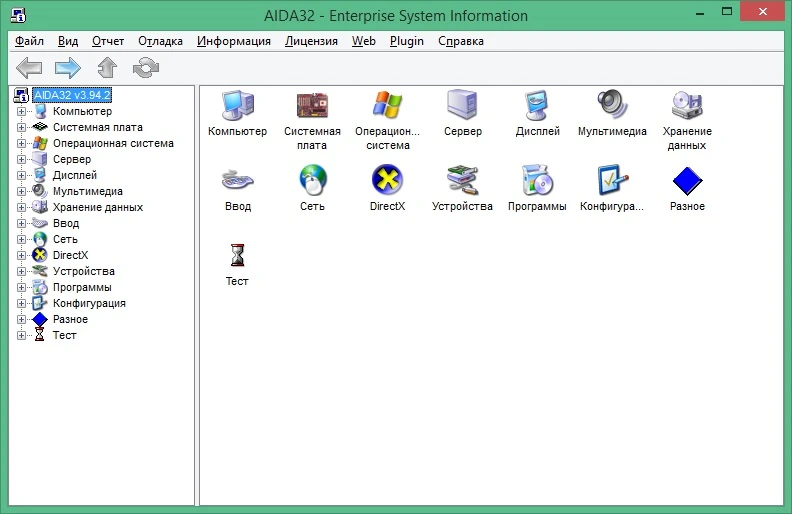Go up one level with the Up arrow

click(107, 68)
